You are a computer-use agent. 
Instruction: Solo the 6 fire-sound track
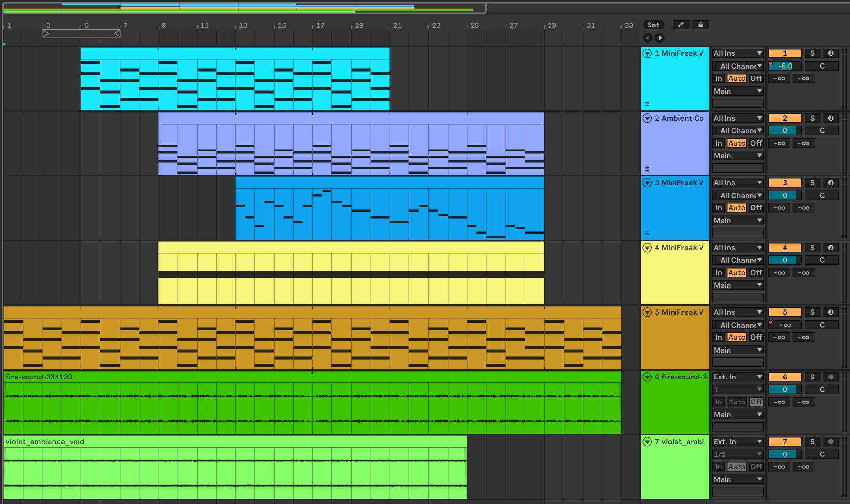pyautogui.click(x=812, y=377)
